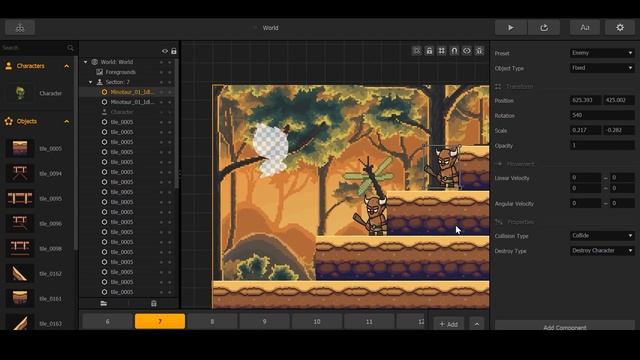Click the + Add section button
This screenshot has height=360, width=640.
[x=449, y=324]
